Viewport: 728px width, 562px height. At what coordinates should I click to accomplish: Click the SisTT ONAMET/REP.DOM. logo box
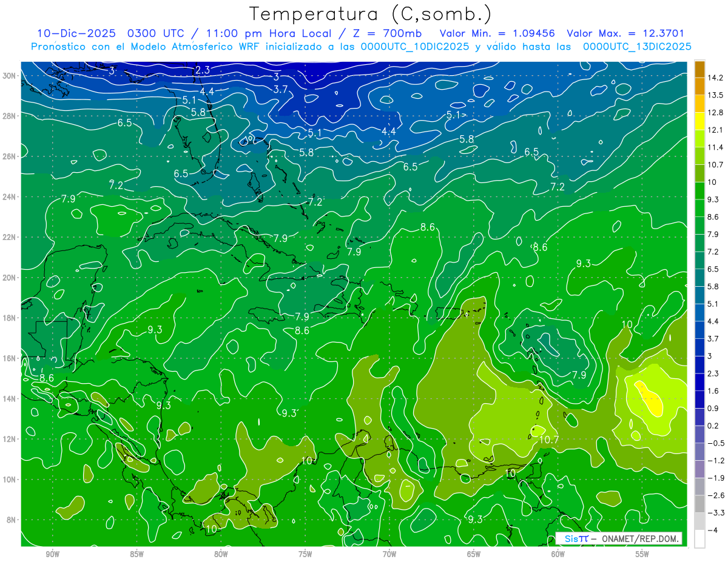pos(618,538)
